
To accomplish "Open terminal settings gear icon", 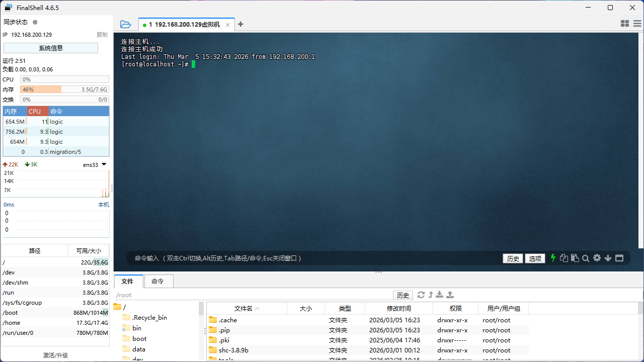I will point(597,258).
